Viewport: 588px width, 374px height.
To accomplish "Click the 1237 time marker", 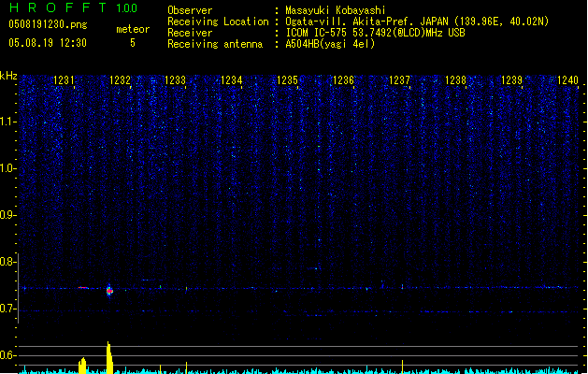I will coord(400,80).
